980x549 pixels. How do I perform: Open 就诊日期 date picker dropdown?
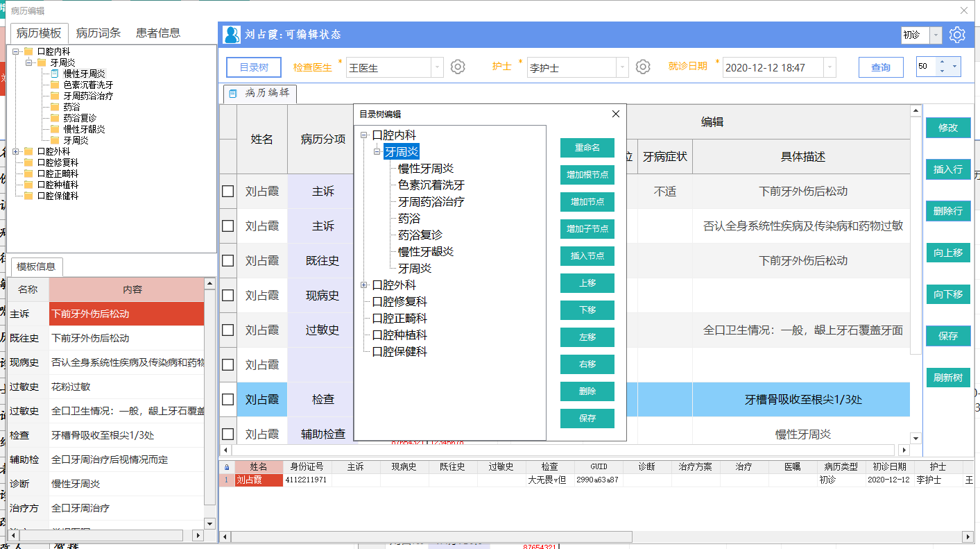coord(829,67)
